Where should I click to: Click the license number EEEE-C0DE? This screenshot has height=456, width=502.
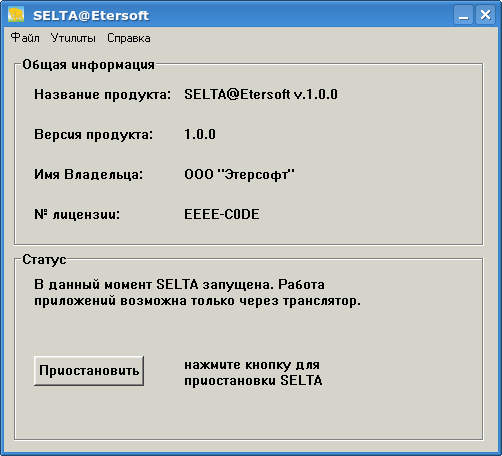pos(222,214)
